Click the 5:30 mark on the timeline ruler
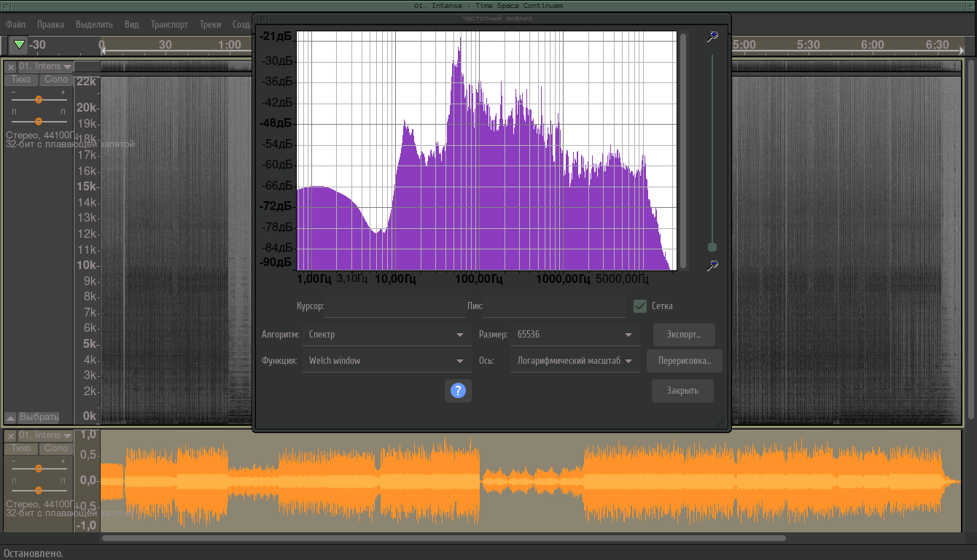This screenshot has width=977, height=560. (809, 45)
